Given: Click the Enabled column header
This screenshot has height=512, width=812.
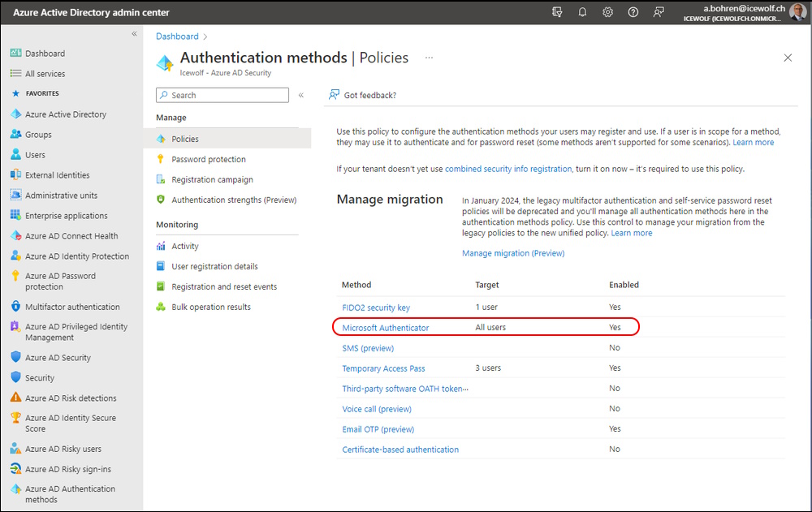Looking at the screenshot, I should click(624, 285).
